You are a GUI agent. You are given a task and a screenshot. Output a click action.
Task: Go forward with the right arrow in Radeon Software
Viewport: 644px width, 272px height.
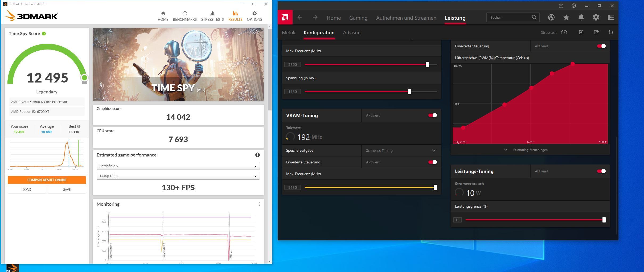[x=315, y=18]
